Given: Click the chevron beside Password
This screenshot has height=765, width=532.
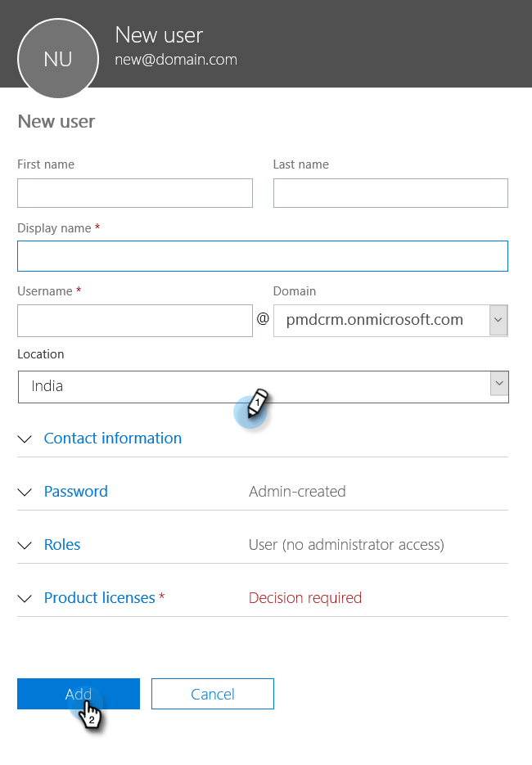Looking at the screenshot, I should pyautogui.click(x=24, y=493).
